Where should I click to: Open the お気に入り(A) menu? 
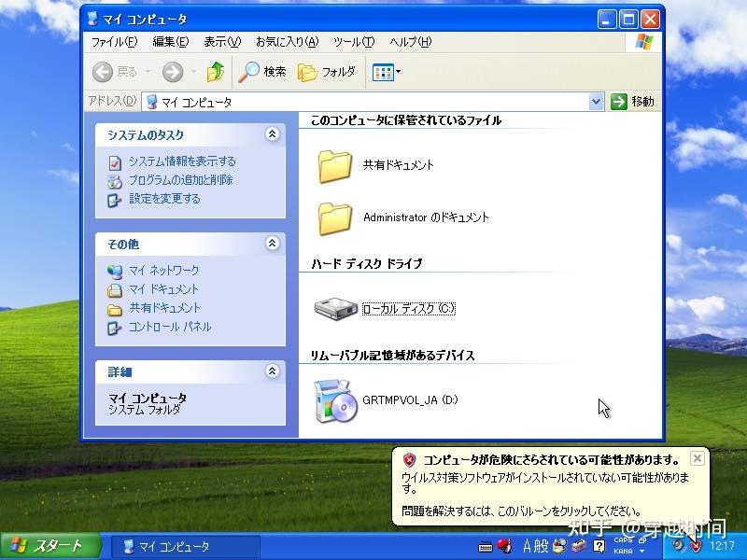(x=287, y=42)
